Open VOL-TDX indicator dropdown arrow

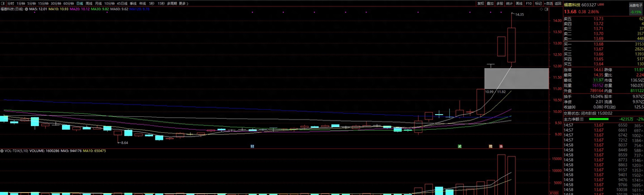pos(2,151)
